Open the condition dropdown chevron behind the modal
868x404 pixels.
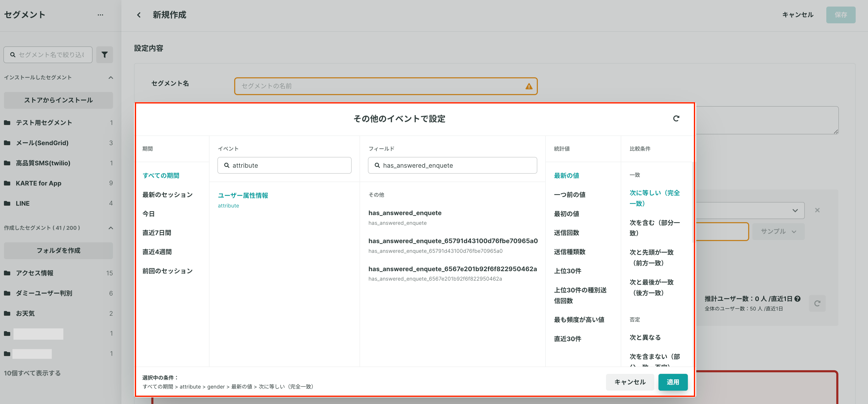point(795,210)
